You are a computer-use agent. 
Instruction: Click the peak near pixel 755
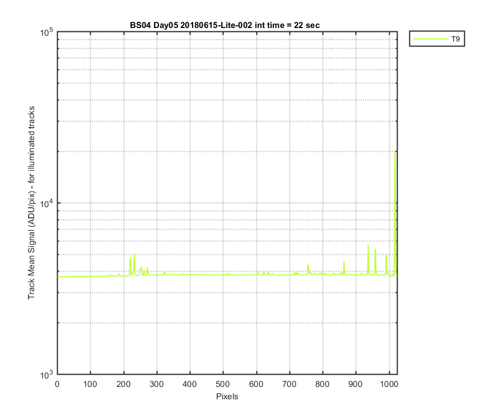[308, 265]
